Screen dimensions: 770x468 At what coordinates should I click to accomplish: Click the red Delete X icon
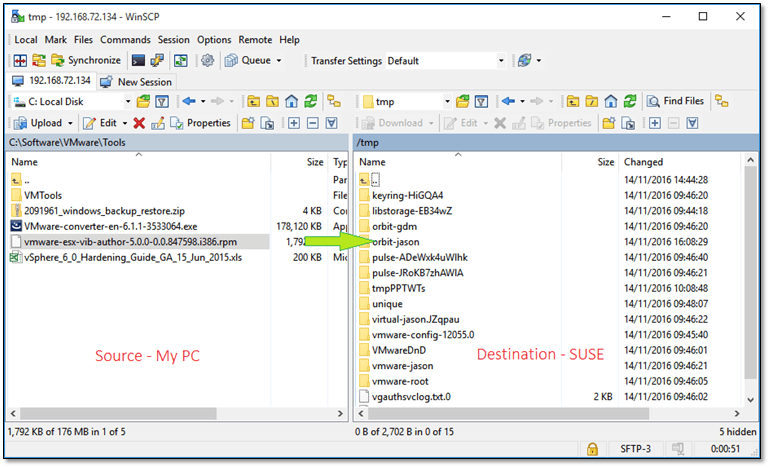[139, 123]
